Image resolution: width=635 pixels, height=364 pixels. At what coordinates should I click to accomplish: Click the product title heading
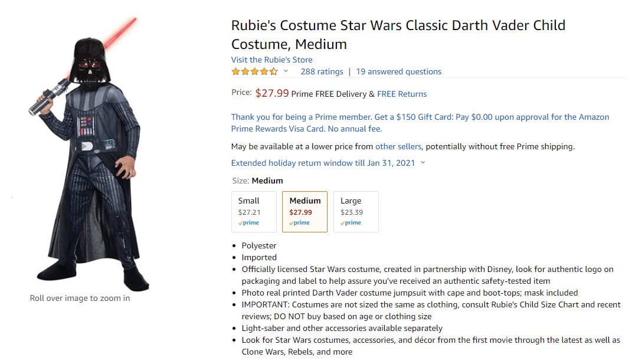(x=398, y=34)
